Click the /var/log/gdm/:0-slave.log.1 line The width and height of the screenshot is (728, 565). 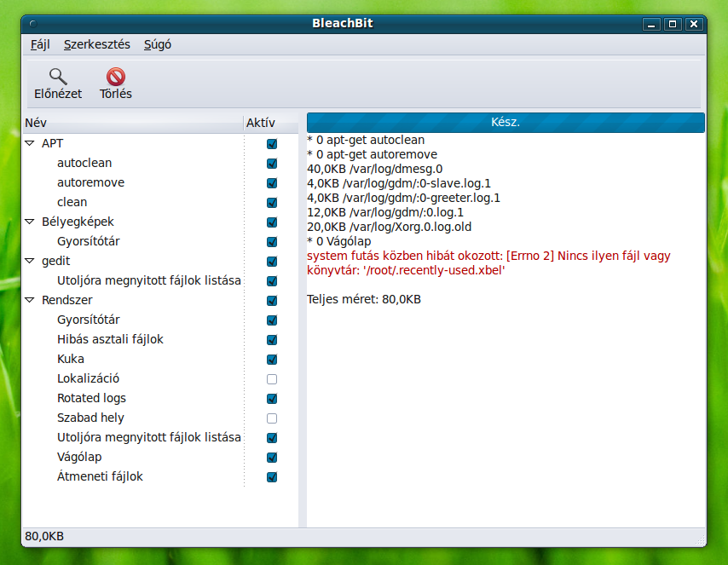pos(399,183)
